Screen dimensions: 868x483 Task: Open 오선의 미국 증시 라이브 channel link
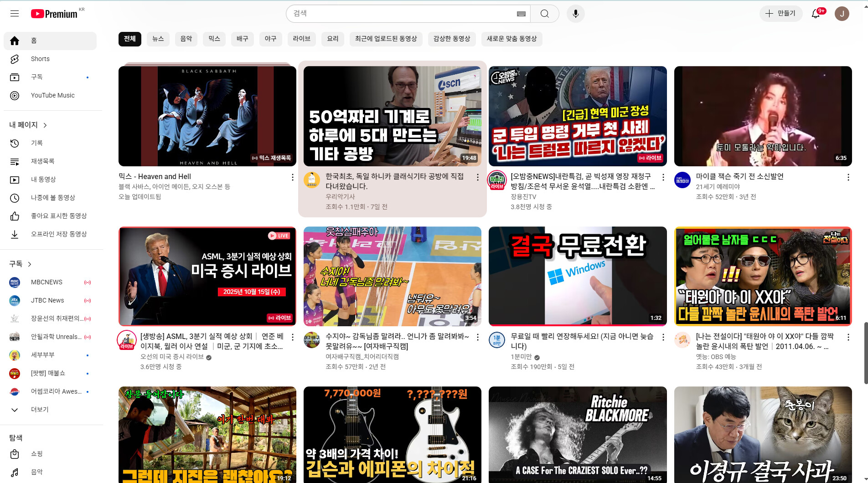tap(172, 357)
